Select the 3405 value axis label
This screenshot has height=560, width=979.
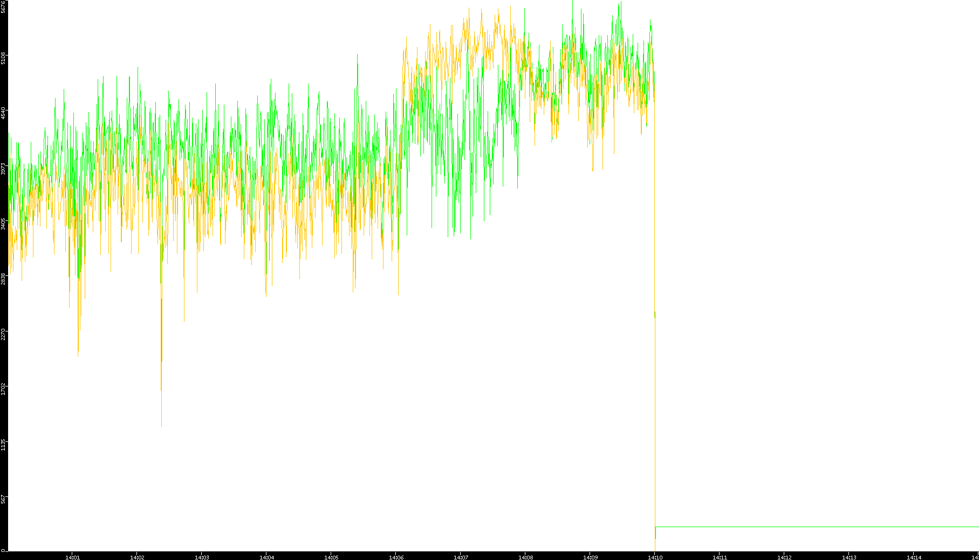pyautogui.click(x=3, y=224)
